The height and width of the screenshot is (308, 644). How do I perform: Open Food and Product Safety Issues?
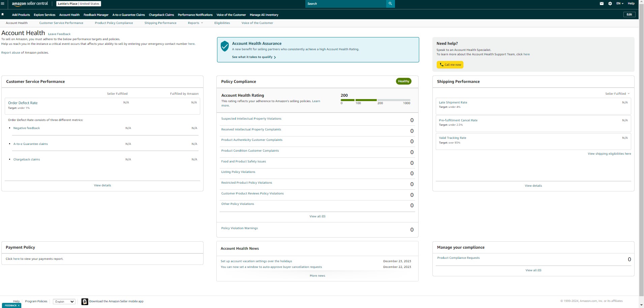(244, 161)
